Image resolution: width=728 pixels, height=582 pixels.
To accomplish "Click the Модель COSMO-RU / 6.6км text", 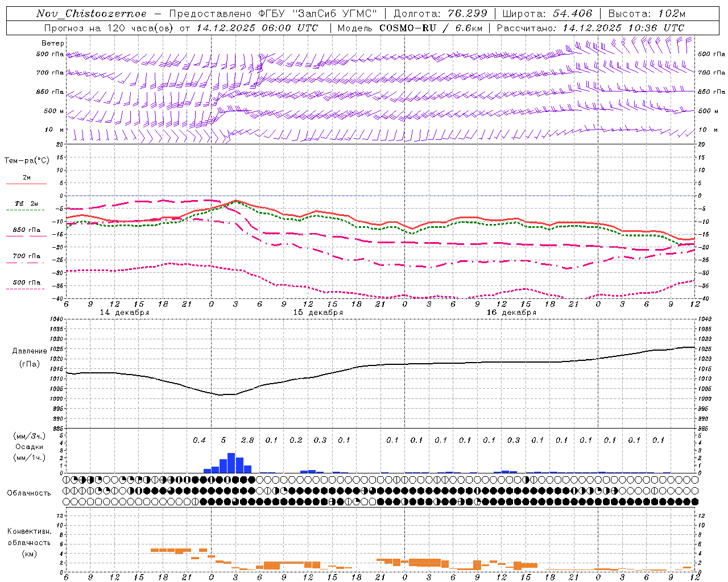I will [x=409, y=28].
